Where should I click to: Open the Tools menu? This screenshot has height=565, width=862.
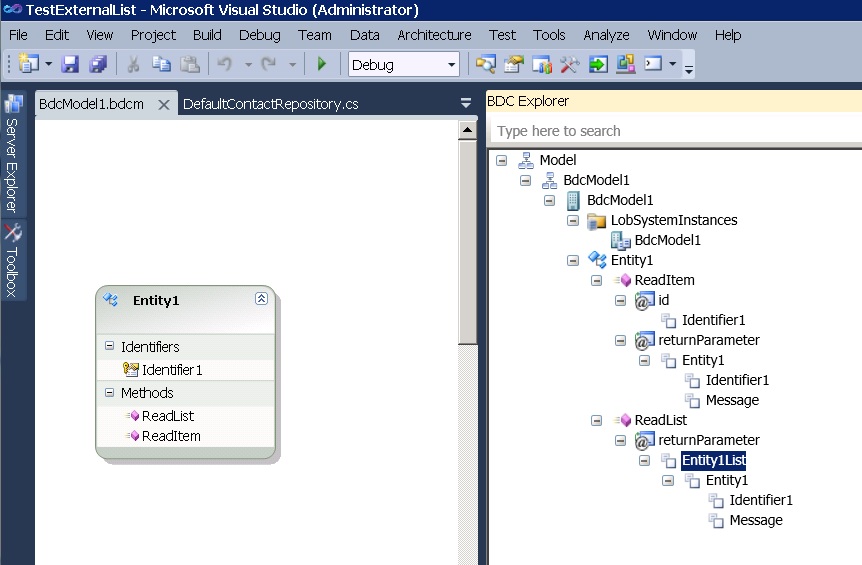pyautogui.click(x=549, y=35)
